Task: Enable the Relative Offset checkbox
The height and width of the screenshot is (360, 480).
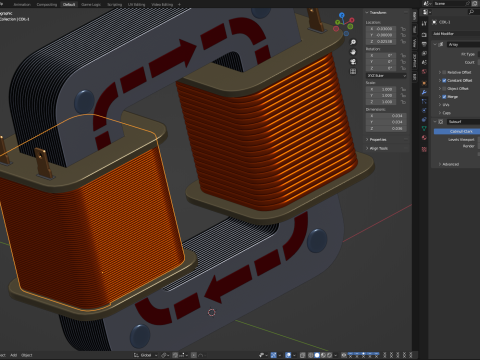Action: click(444, 72)
